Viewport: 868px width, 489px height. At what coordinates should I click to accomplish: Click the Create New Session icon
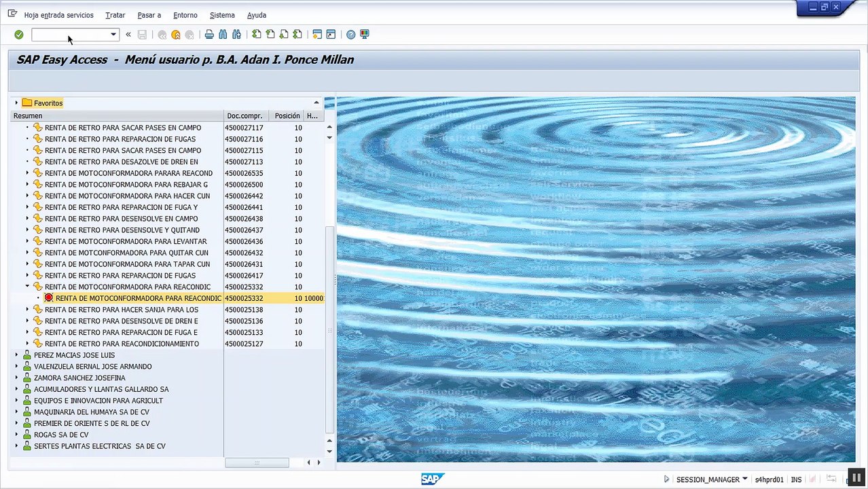click(x=317, y=35)
